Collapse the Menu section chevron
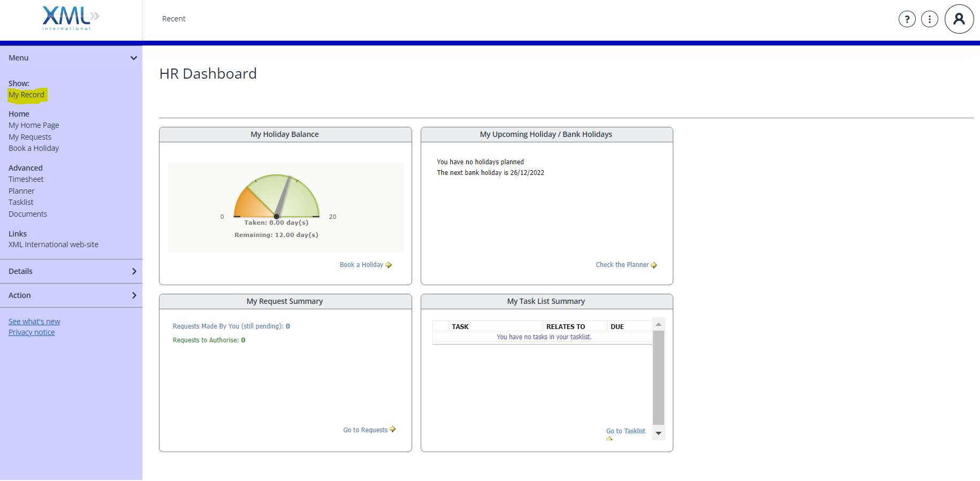Image resolution: width=980 pixels, height=481 pixels. click(x=134, y=58)
